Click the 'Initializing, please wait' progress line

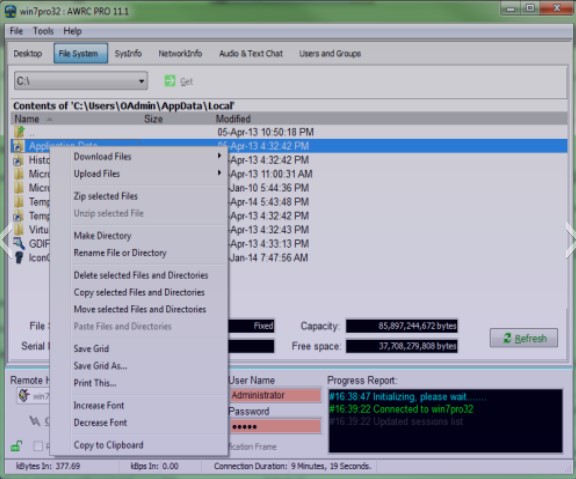[408, 397]
